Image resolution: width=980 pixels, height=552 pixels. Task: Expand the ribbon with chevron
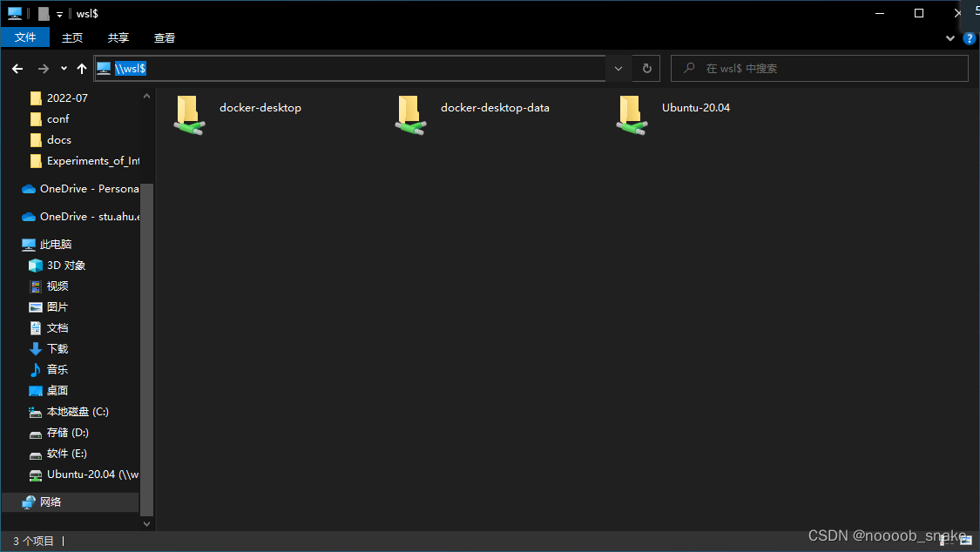tap(950, 38)
